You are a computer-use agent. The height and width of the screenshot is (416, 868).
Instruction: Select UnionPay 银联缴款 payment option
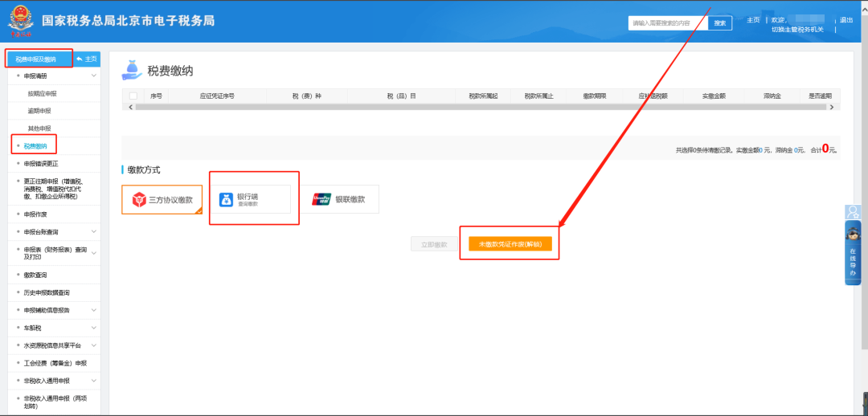[340, 199]
